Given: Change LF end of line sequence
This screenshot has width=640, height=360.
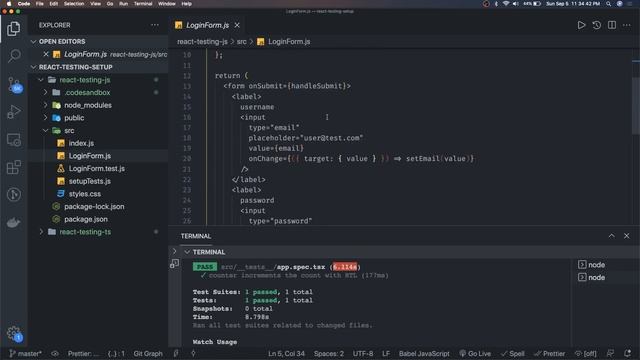Looking at the screenshot, I should coord(386,353).
